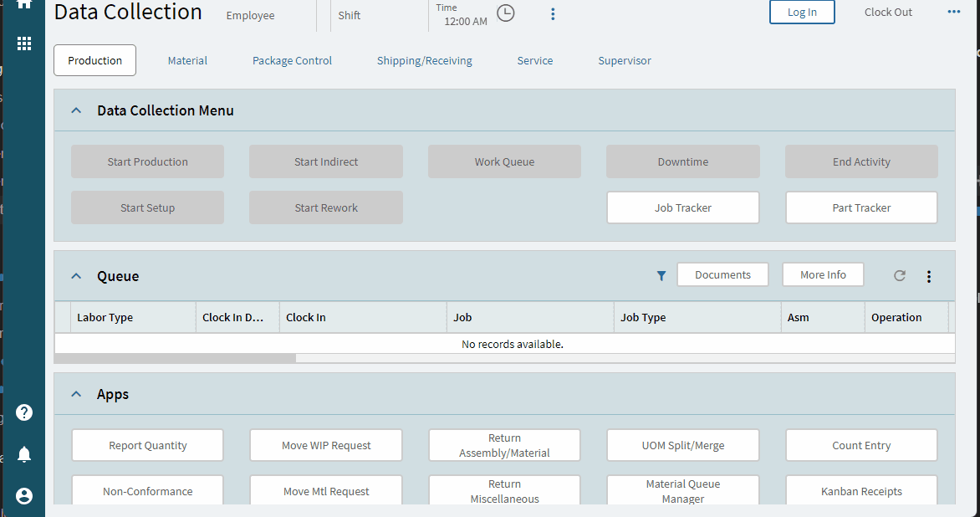Switch to the Package Control tab
The width and height of the screenshot is (980, 517).
(292, 60)
